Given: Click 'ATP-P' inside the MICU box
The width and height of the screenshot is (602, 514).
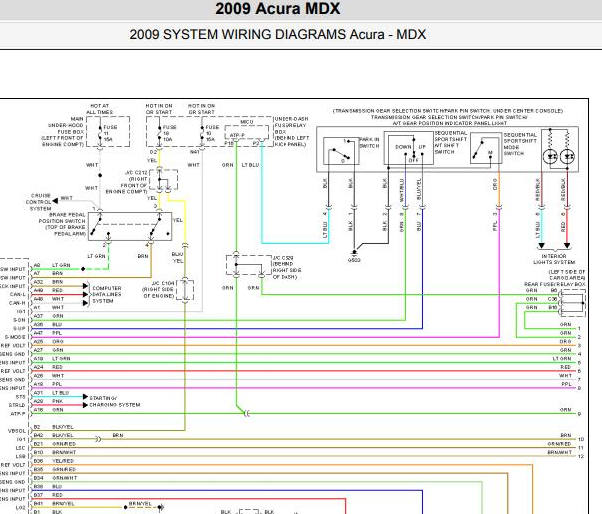Looking at the screenshot, I should (237, 135).
